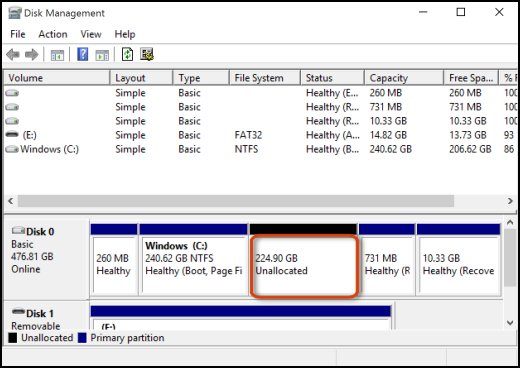Click the Disk 0 drive icon
This screenshot has height=368, width=520.
pyautogui.click(x=18, y=230)
